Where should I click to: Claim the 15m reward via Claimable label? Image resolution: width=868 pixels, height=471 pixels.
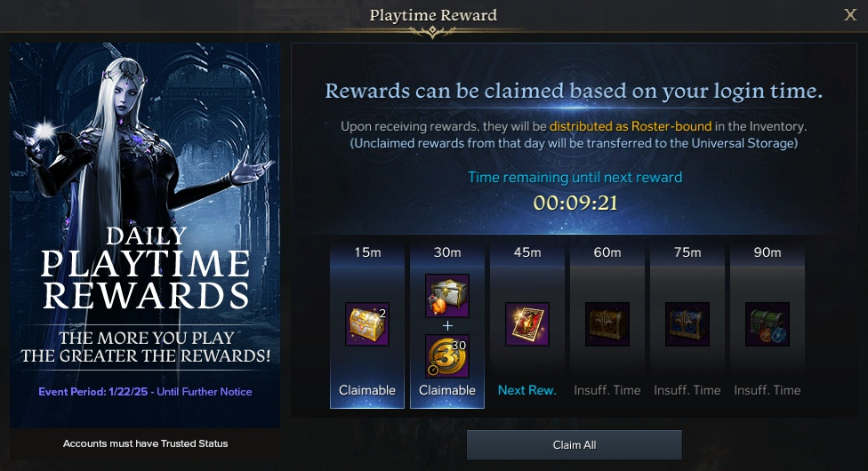pyautogui.click(x=367, y=390)
